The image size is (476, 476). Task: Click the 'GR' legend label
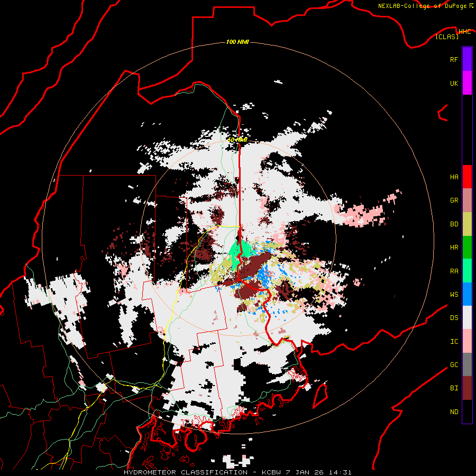coord(454,200)
